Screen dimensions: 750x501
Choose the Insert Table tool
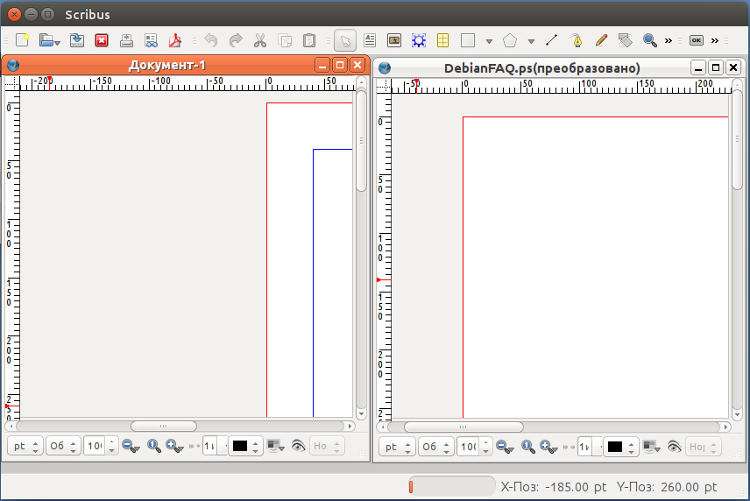442,41
